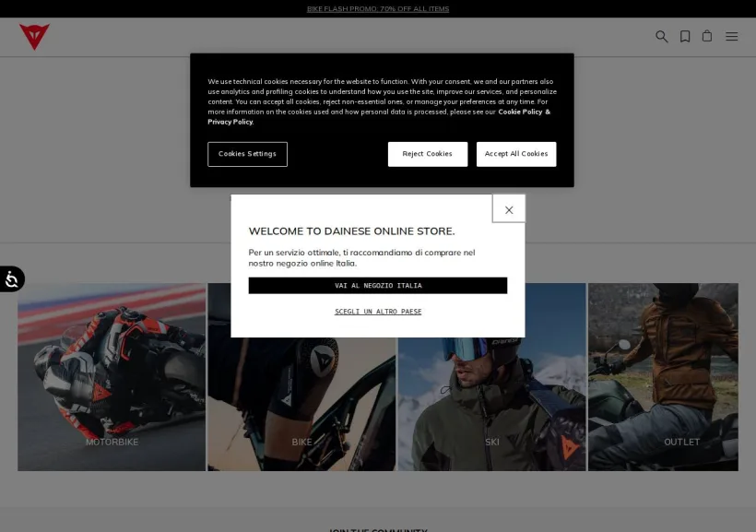Click Vai al negozio Italia button
756x532 pixels.
(x=378, y=286)
